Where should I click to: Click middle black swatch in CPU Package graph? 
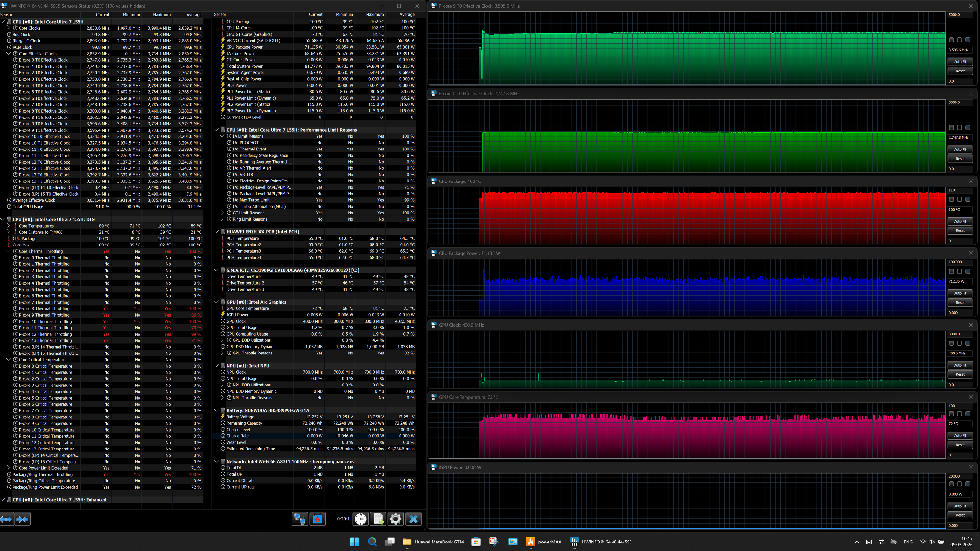point(959,199)
